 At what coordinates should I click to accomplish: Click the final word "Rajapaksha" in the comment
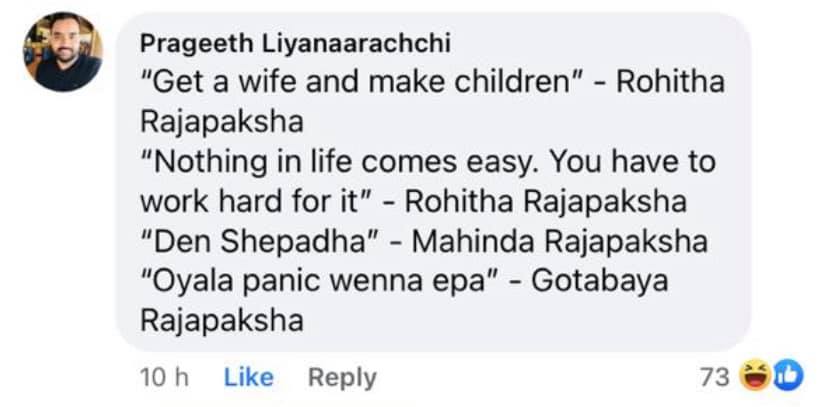[x=222, y=321]
